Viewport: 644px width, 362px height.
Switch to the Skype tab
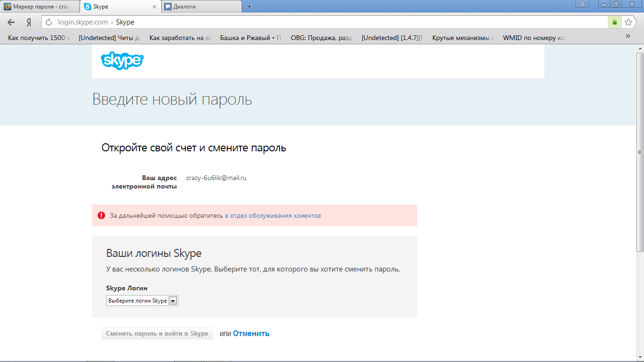[120, 7]
